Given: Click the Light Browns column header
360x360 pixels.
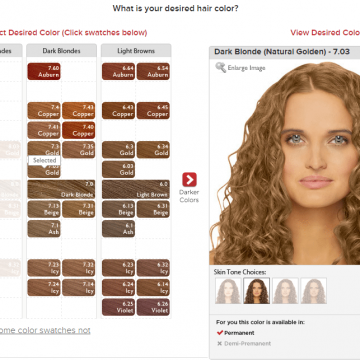Looking at the screenshot, I should pos(136,51).
